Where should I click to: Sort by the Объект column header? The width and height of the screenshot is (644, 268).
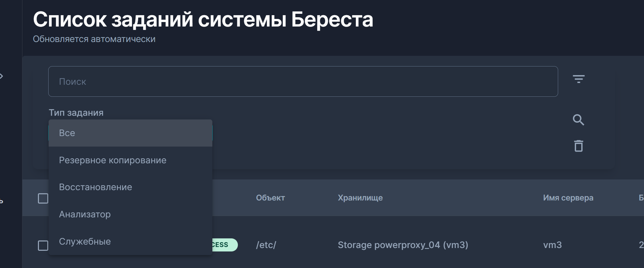(x=270, y=198)
